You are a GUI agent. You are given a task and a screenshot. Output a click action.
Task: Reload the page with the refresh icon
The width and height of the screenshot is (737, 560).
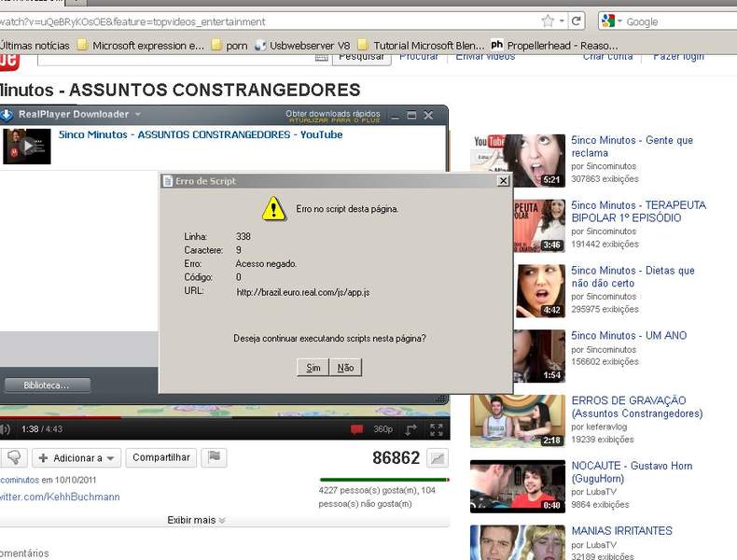(x=577, y=21)
